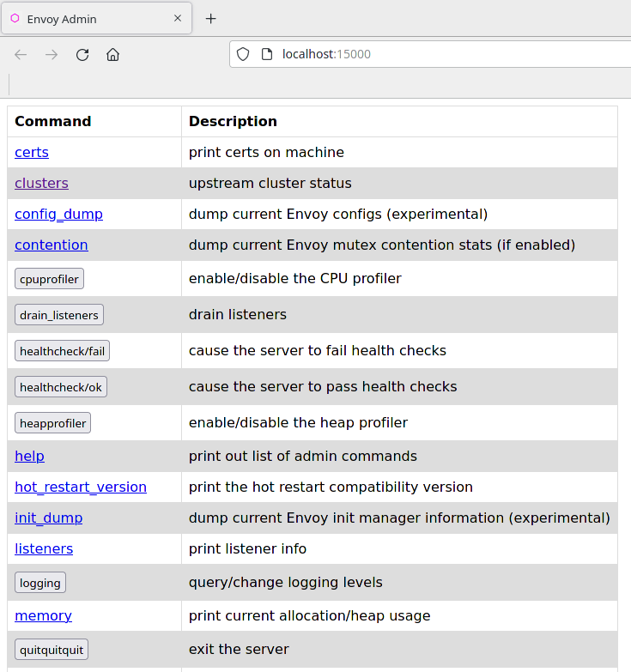
Task: Open the clusters link
Action: point(41,184)
